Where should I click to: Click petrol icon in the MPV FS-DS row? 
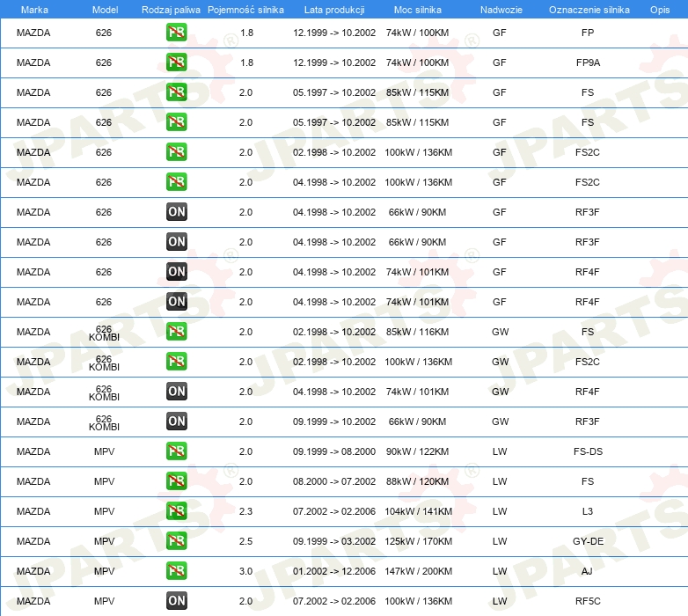click(x=176, y=451)
